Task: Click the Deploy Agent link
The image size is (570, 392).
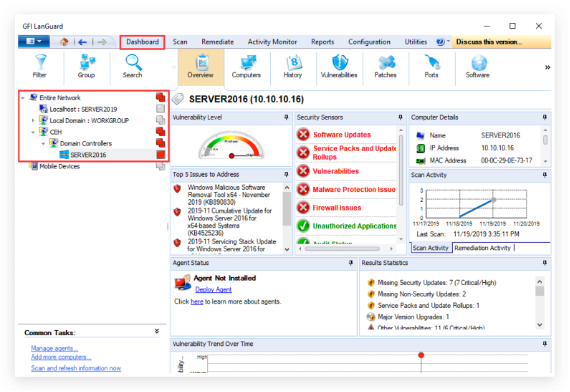Action: pyautogui.click(x=213, y=289)
